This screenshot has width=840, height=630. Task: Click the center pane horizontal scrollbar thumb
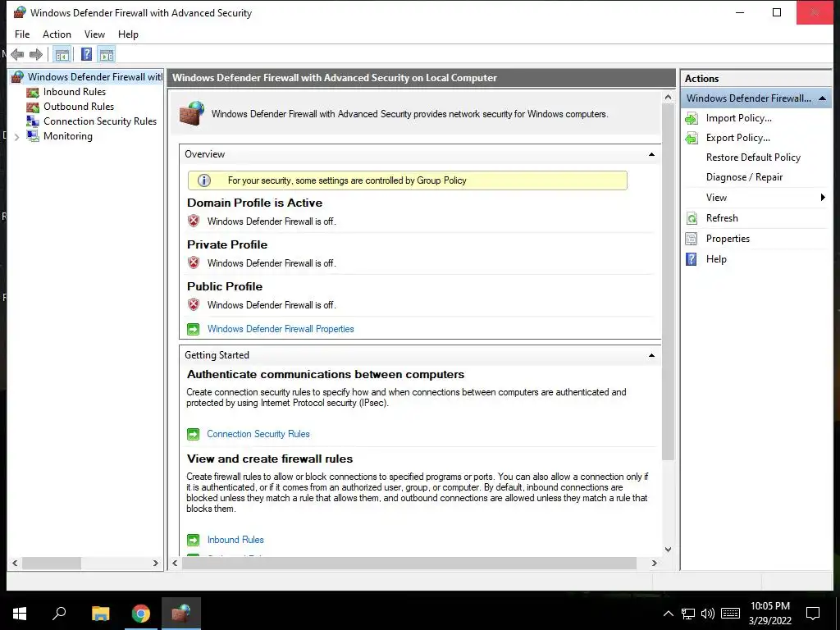click(409, 563)
